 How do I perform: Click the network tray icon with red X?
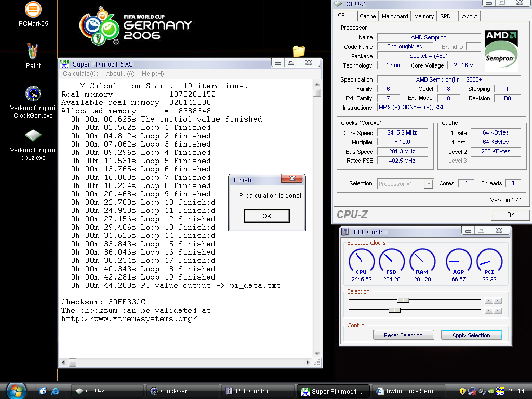(x=472, y=391)
